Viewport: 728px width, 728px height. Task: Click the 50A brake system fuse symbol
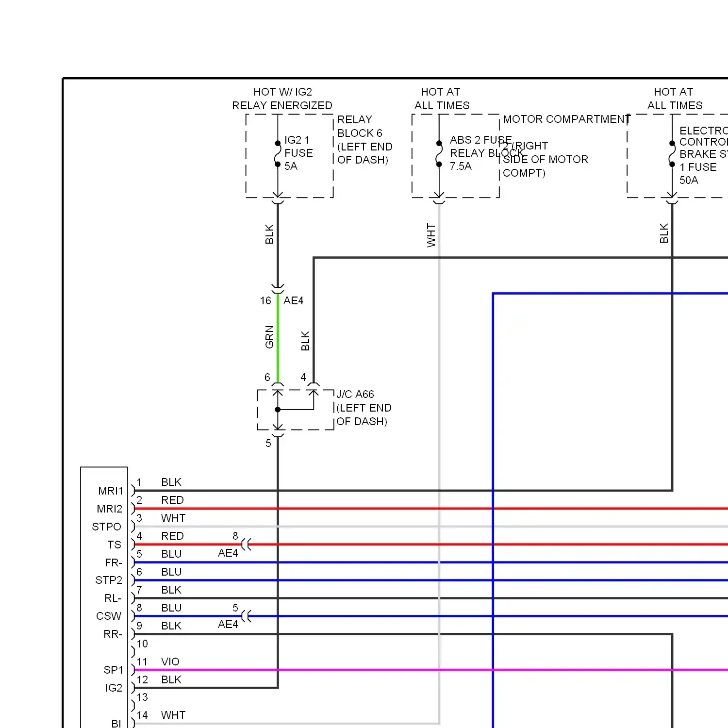tap(672, 154)
